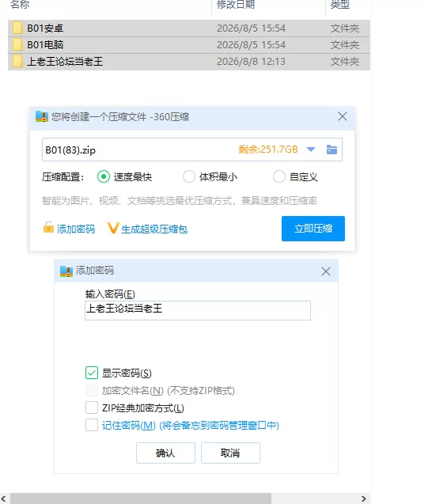Screen dimensions: 428x504
Task: Confirm the password with 确认 button
Action: pyautogui.click(x=165, y=453)
